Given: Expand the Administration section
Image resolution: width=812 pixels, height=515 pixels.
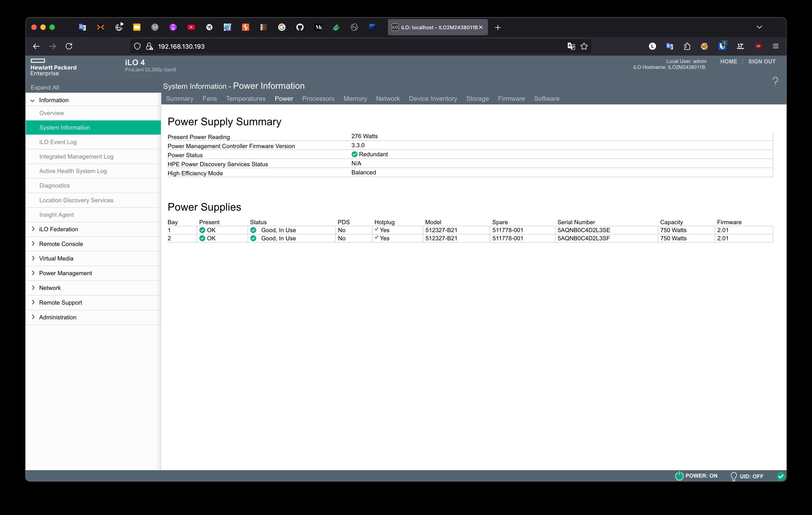Looking at the screenshot, I should coord(33,317).
